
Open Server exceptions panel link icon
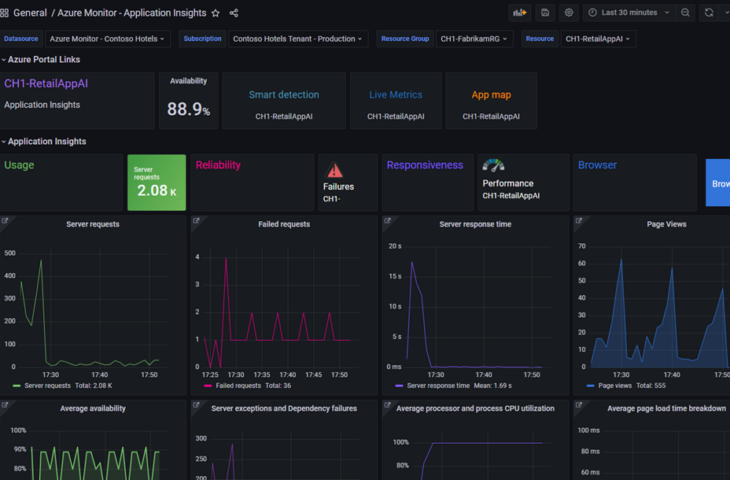196,405
